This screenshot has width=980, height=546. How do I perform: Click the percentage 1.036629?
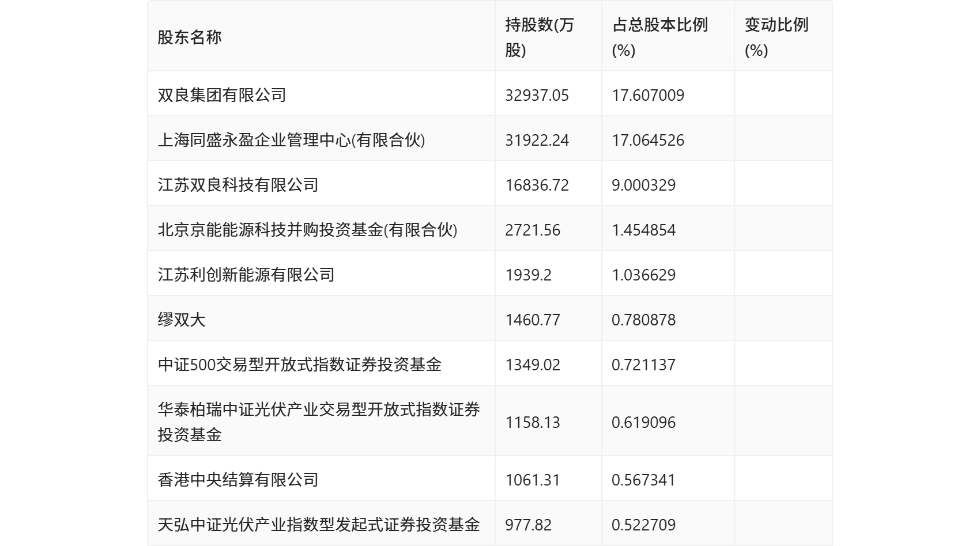click(643, 275)
